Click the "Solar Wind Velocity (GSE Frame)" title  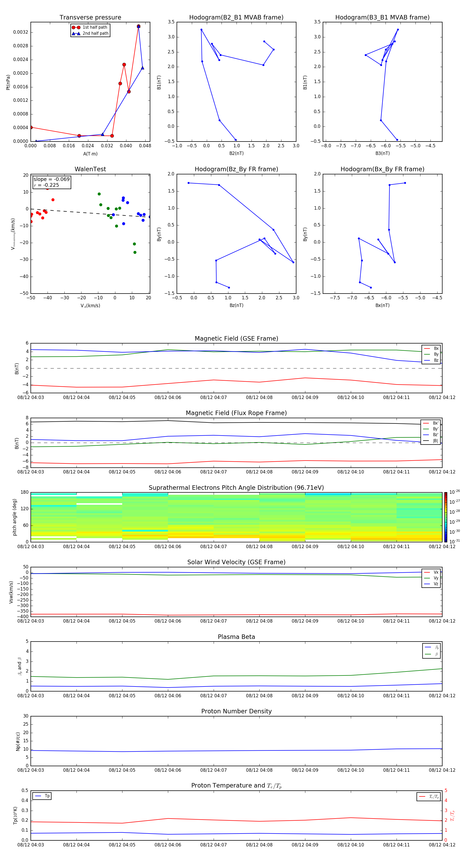click(236, 562)
